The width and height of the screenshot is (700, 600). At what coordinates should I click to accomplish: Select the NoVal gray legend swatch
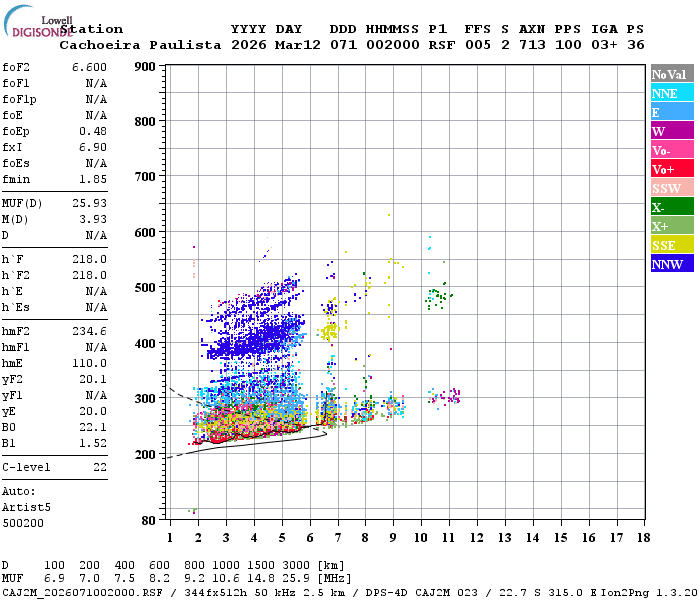[672, 74]
